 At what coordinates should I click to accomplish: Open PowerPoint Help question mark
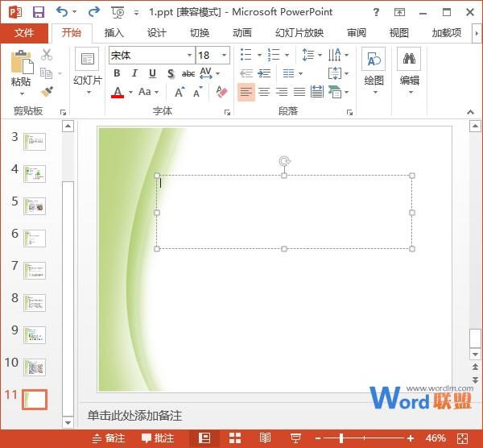pyautogui.click(x=376, y=12)
